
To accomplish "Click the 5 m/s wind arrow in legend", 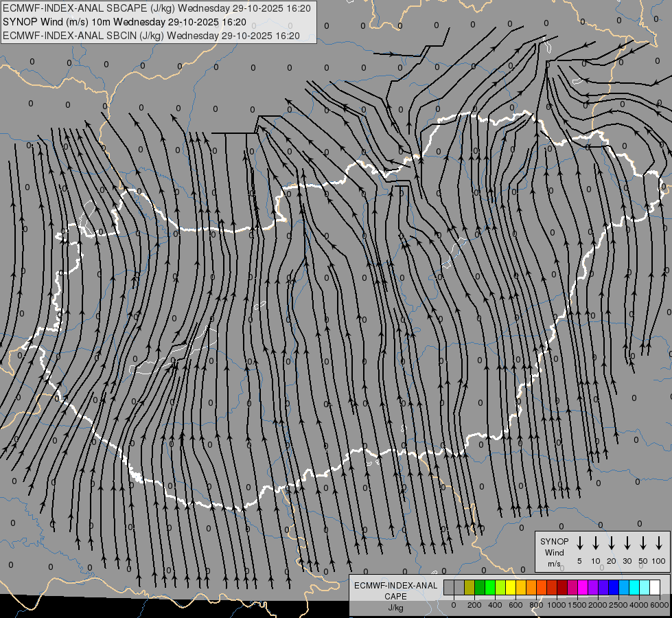I will click(580, 543).
